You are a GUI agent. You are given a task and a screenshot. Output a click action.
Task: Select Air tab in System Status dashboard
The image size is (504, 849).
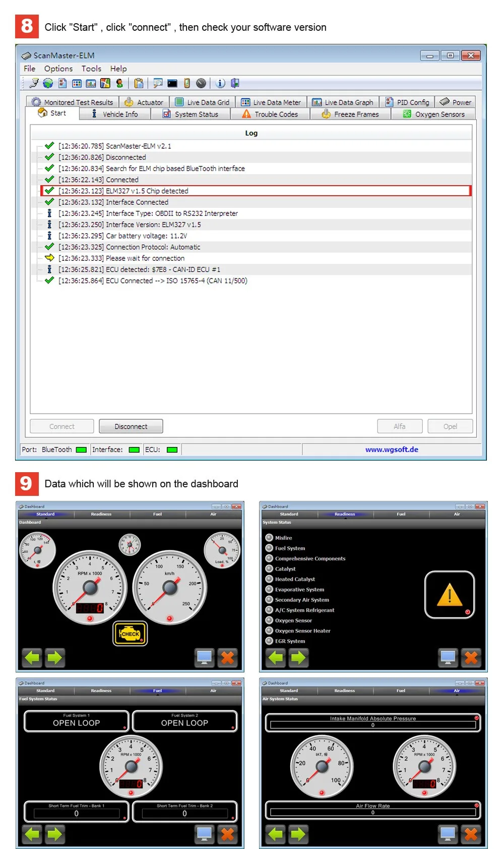pos(457,514)
